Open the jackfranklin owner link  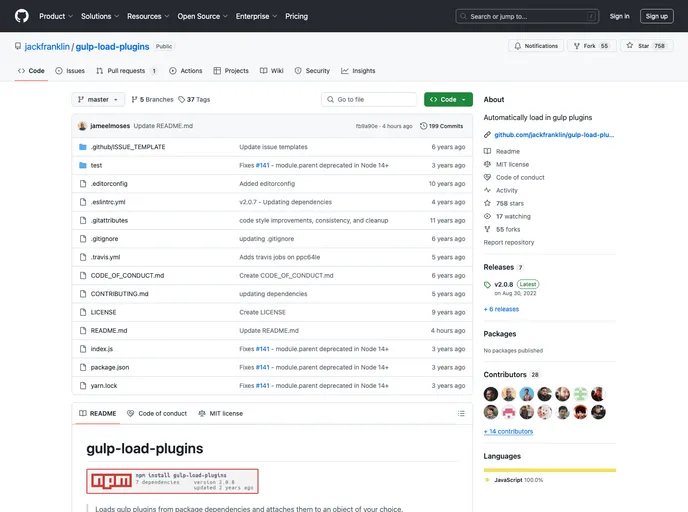pyautogui.click(x=47, y=47)
